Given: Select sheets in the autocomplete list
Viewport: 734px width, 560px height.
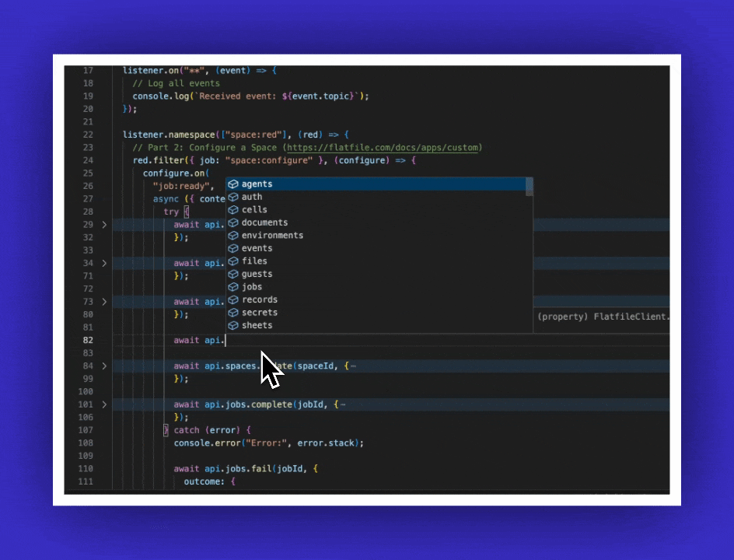Looking at the screenshot, I should [x=257, y=325].
